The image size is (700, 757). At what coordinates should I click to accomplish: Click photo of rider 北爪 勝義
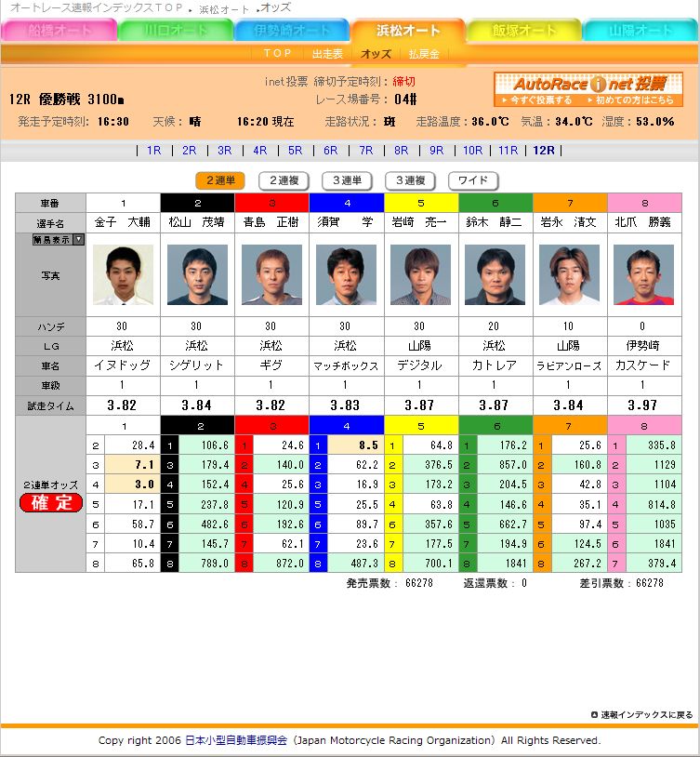click(x=643, y=274)
